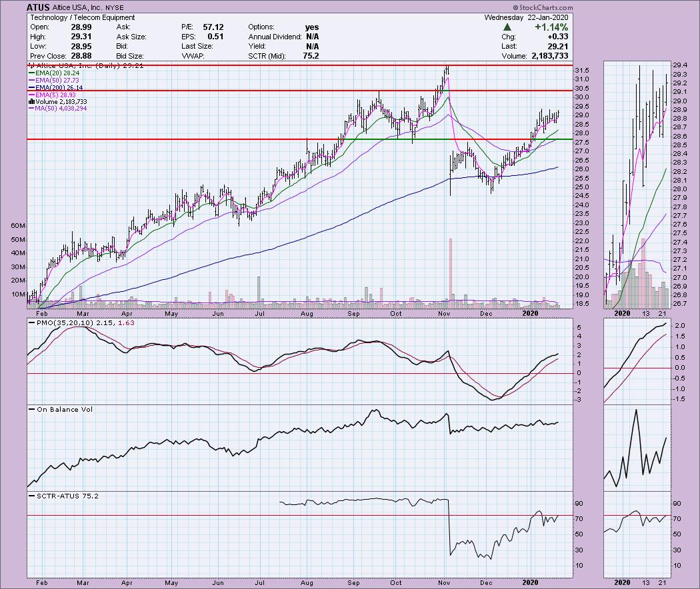The image size is (700, 589).
Task: Click the zoomed PMO thumbnail panel at right
Action: [x=637, y=361]
